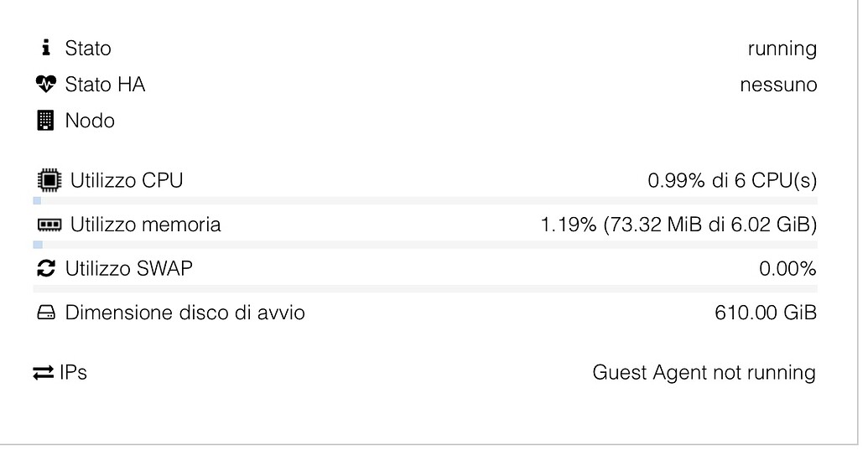Click the Nodo building icon
868x450 pixels.
click(45, 121)
